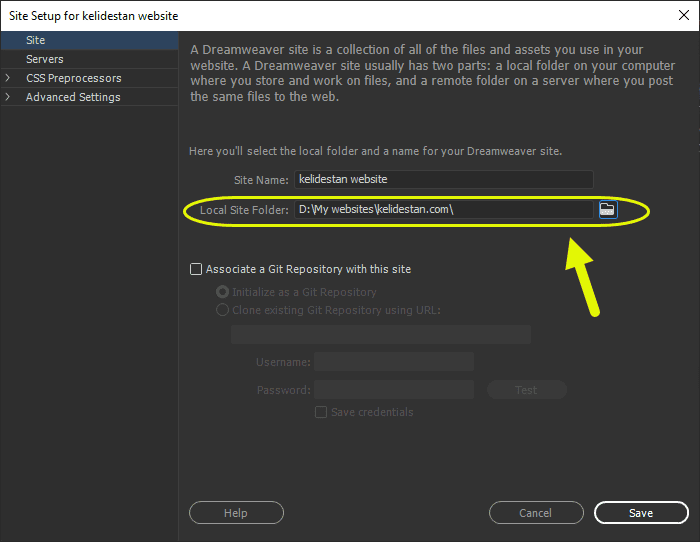Screen dimensions: 700x542
Task: Cancel the site setup
Action: (x=536, y=513)
